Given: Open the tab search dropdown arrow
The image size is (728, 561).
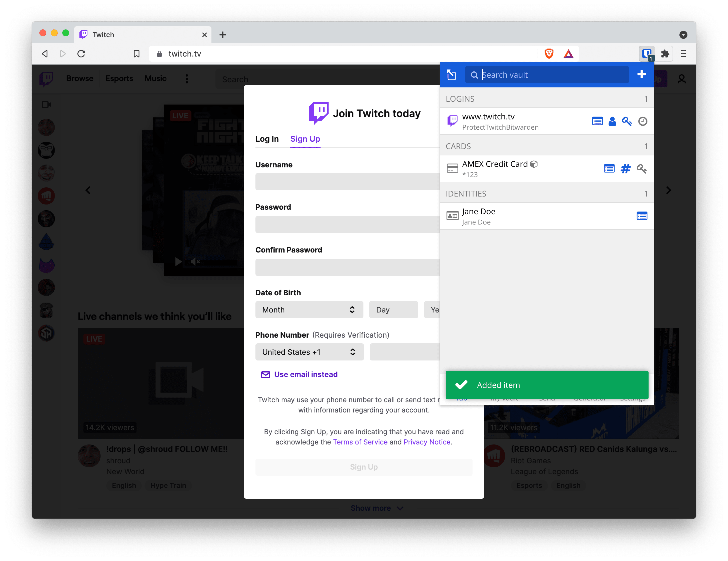Looking at the screenshot, I should [x=683, y=35].
